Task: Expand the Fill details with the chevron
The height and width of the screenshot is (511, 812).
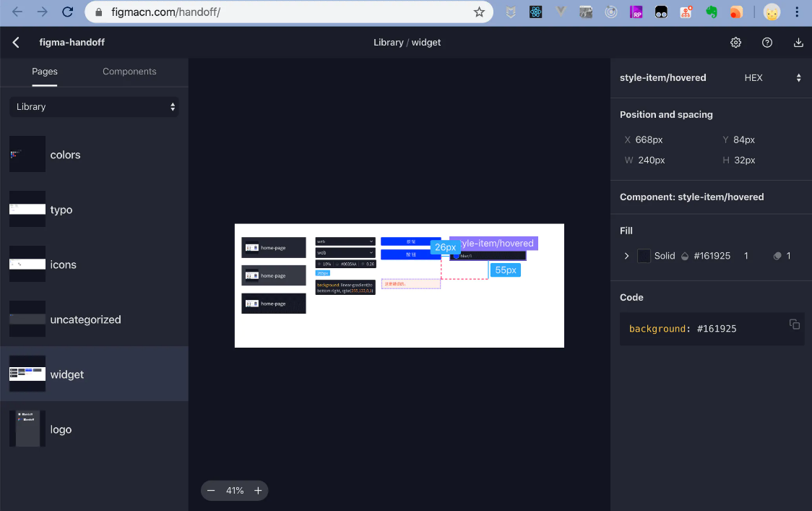Action: click(626, 256)
